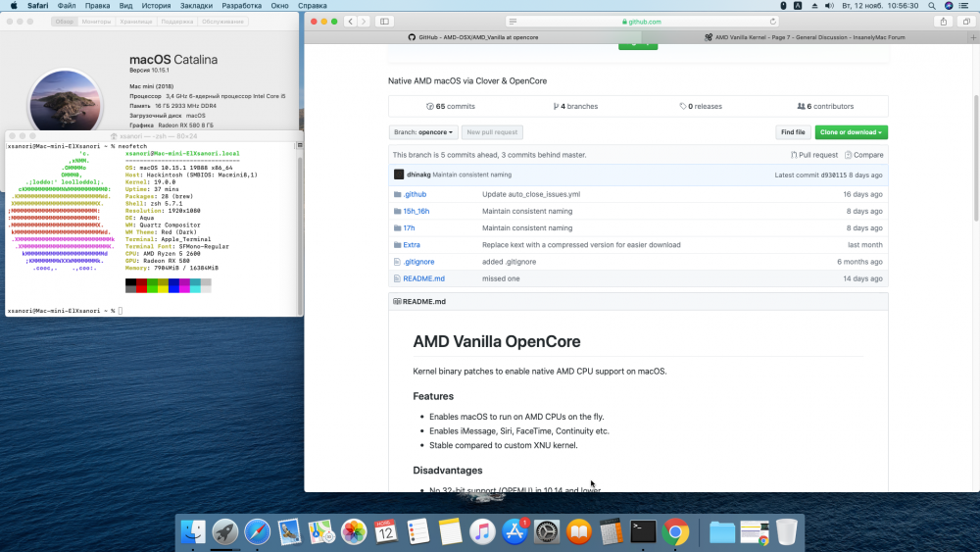Open Books app in Dock

[x=579, y=532]
